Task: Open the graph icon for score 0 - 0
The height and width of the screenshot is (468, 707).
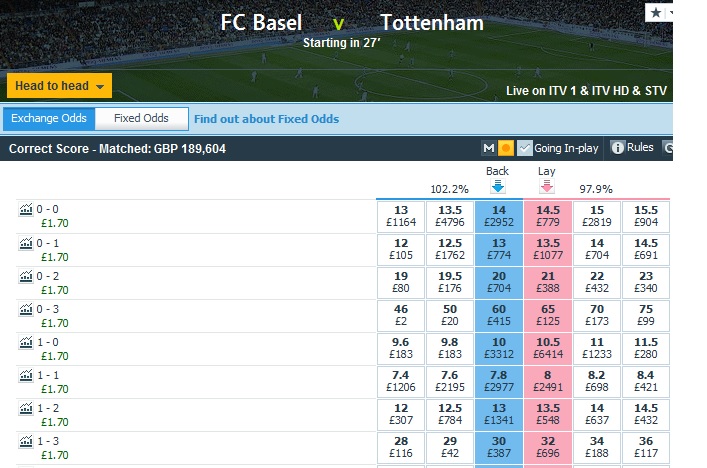Action: coord(26,209)
